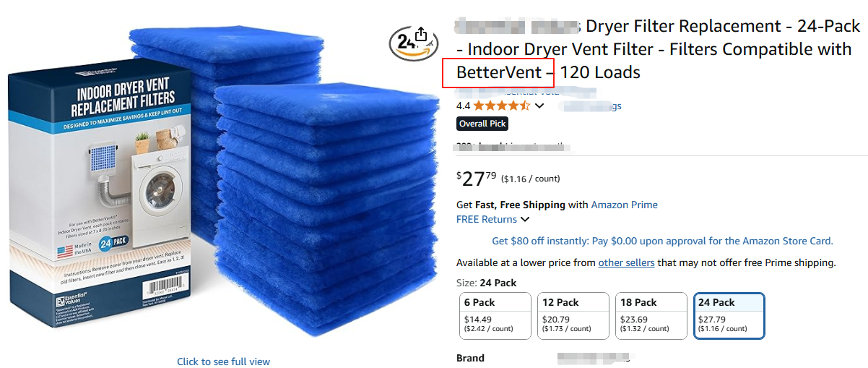Open the Amazon Prime link
Viewport: 868px width, 368px height.
point(624,205)
